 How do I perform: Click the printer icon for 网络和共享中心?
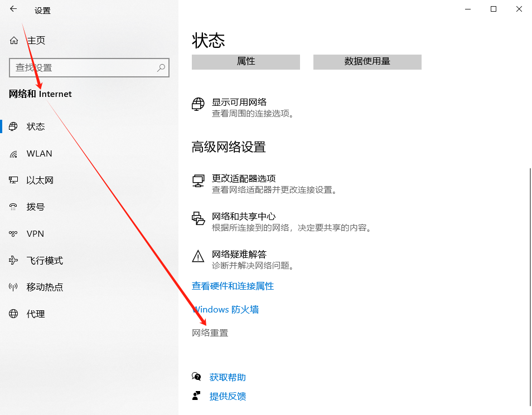click(x=198, y=218)
